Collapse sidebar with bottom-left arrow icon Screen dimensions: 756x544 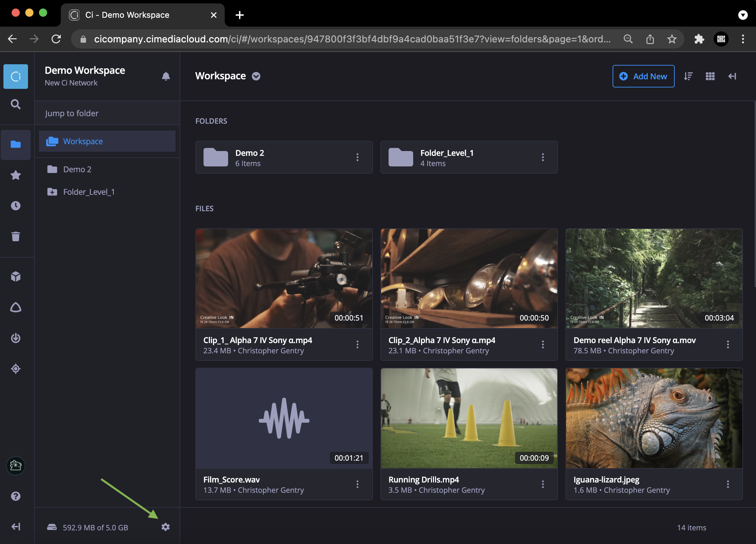tap(16, 527)
